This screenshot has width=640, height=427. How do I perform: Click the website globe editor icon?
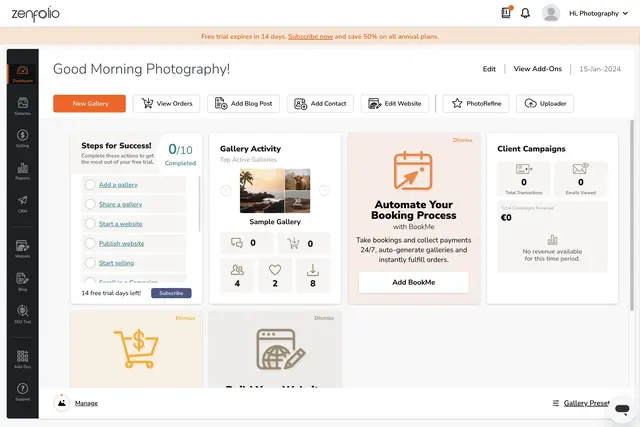coord(280,349)
